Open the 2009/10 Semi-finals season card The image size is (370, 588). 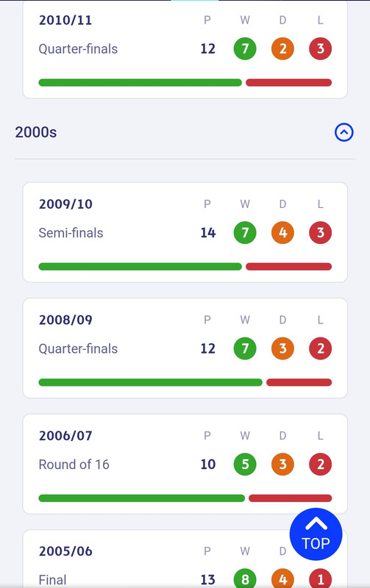[185, 232]
